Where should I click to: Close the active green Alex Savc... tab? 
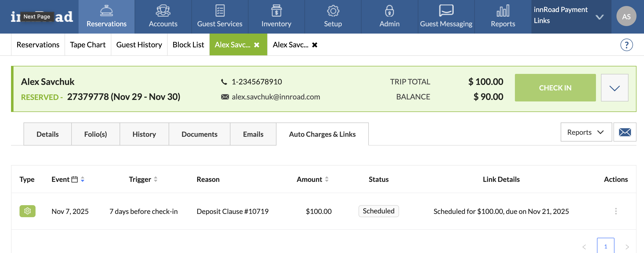coord(257,45)
